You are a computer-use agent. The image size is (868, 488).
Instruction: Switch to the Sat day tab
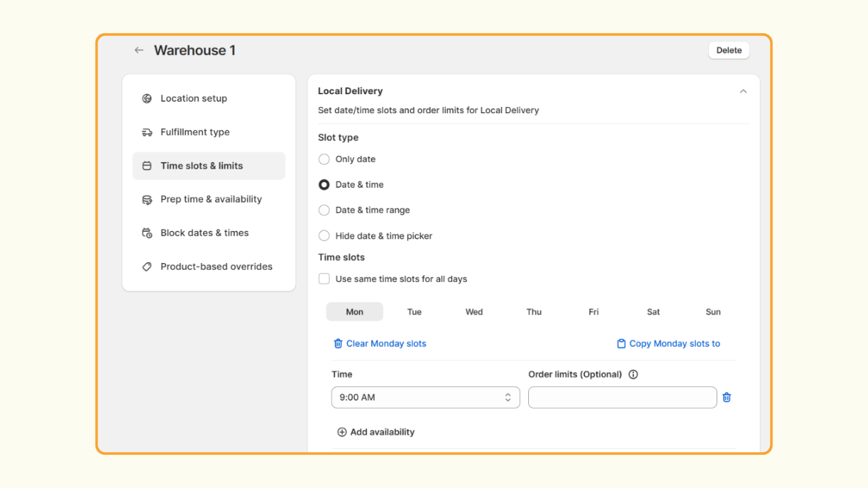653,312
